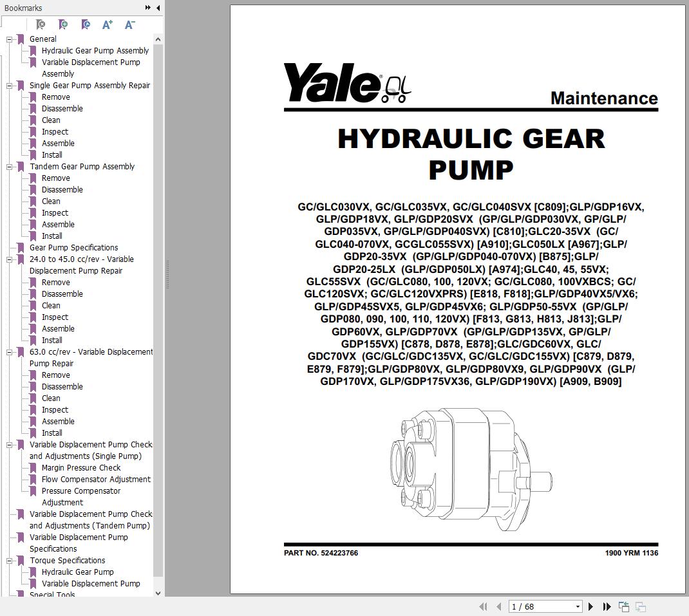Screen dimensions: 689x616
Task: Select Install under Tandem Gear Pump Assembly
Action: (52, 236)
